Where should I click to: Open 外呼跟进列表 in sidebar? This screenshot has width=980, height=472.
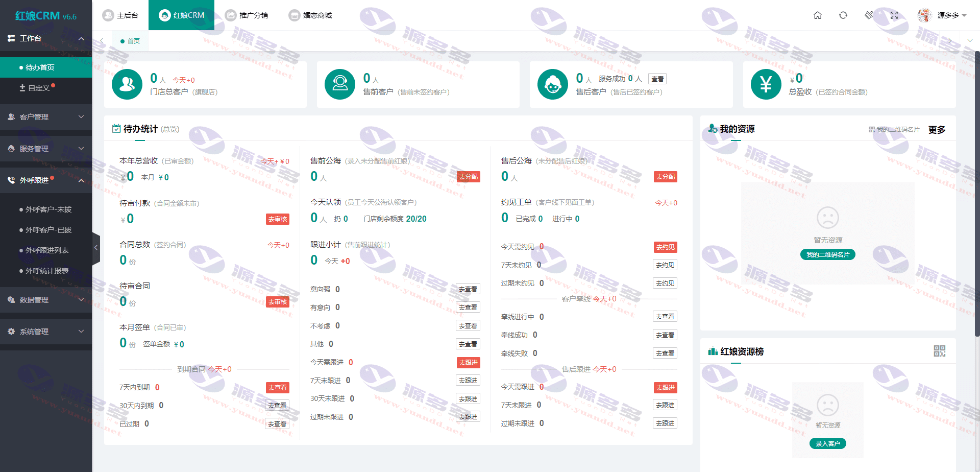47,250
